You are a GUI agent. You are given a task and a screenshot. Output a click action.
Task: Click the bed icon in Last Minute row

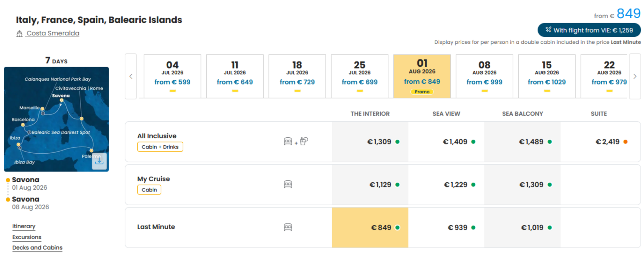pyautogui.click(x=288, y=227)
